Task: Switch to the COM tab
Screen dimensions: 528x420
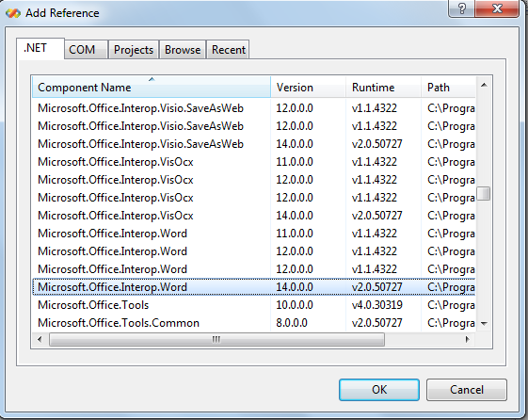Action: pos(86,50)
